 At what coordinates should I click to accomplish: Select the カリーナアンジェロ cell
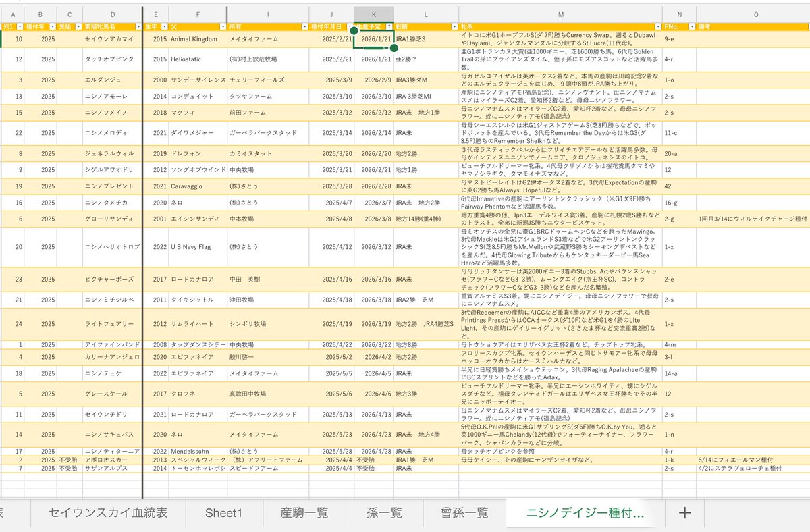click(x=112, y=356)
